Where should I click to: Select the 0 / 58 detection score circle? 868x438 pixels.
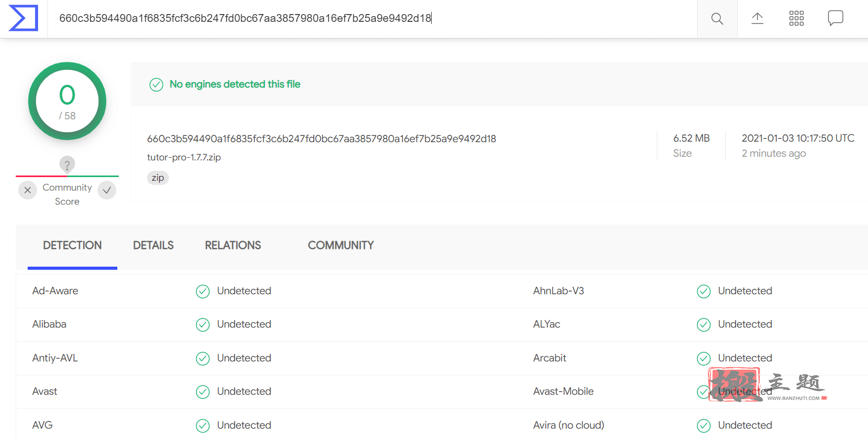(x=67, y=101)
